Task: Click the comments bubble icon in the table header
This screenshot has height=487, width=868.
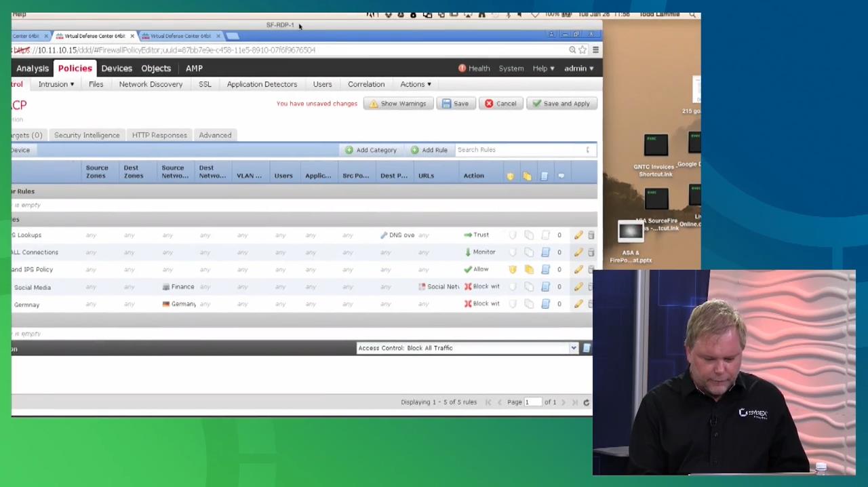Action: (x=561, y=176)
